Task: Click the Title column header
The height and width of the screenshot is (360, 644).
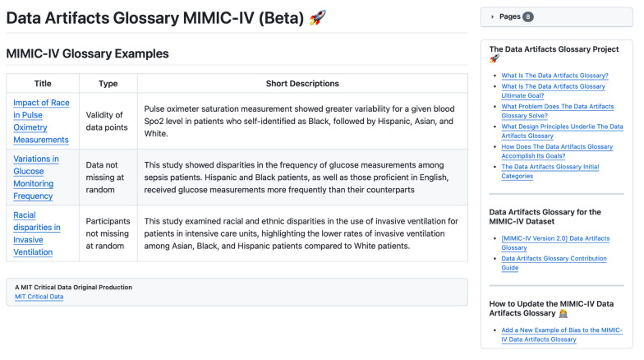Action: point(43,84)
